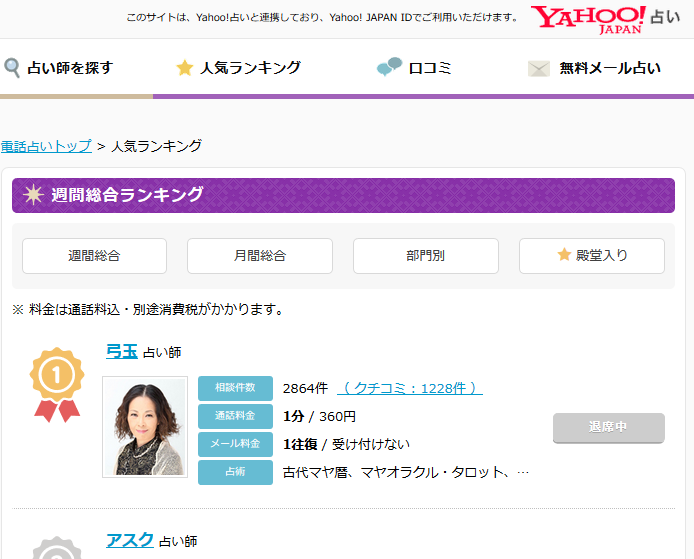Select the 月間総合 ranking tab
Image resolution: width=694 pixels, height=559 pixels.
260,256
